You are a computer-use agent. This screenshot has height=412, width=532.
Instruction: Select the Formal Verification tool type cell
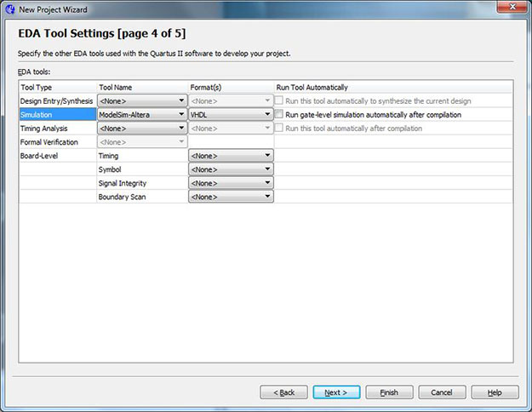(57, 141)
